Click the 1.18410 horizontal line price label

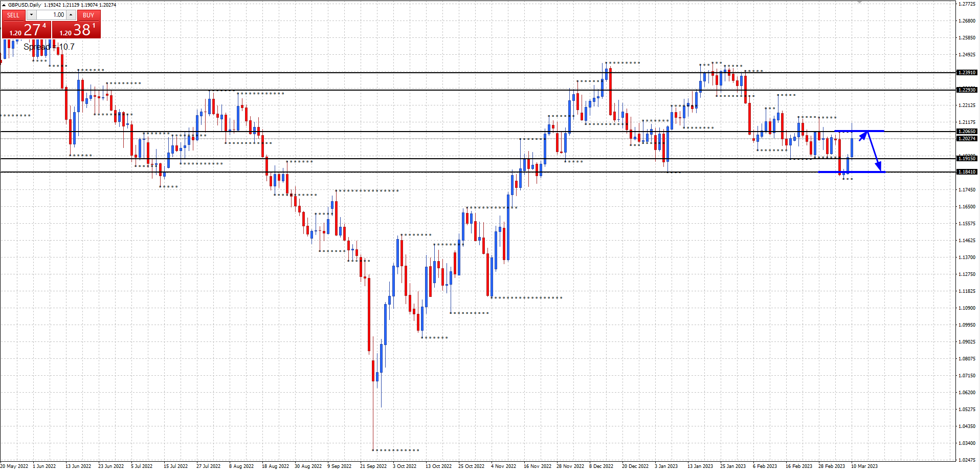[967, 172]
